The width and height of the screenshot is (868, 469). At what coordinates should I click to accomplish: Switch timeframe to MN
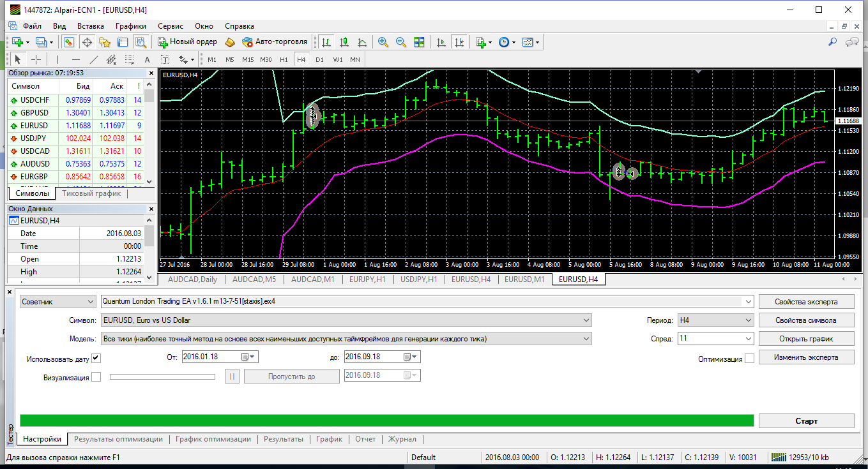point(355,59)
